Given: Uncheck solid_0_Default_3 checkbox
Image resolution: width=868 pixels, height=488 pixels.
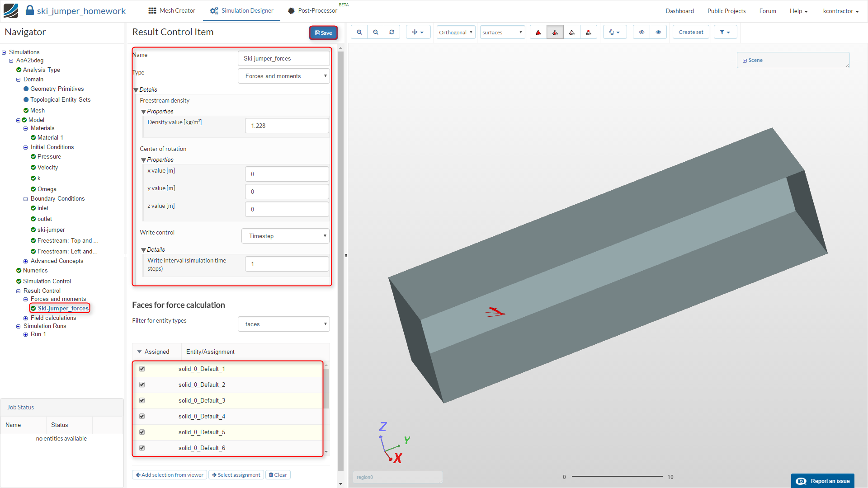Looking at the screenshot, I should (142, 400).
